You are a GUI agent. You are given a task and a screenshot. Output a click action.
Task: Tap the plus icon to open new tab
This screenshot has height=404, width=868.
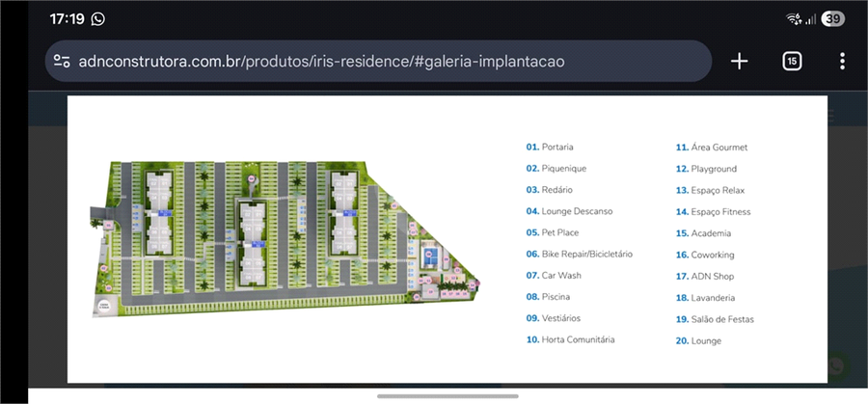point(739,61)
